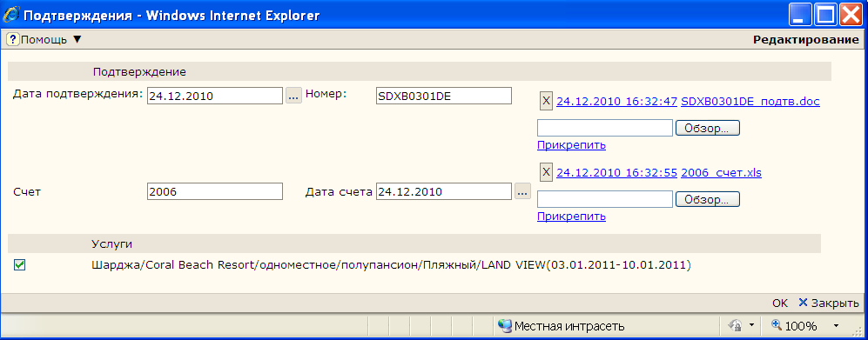Click the Местная интрасеть zone indicator
The height and width of the screenshot is (340, 868).
coord(561,325)
